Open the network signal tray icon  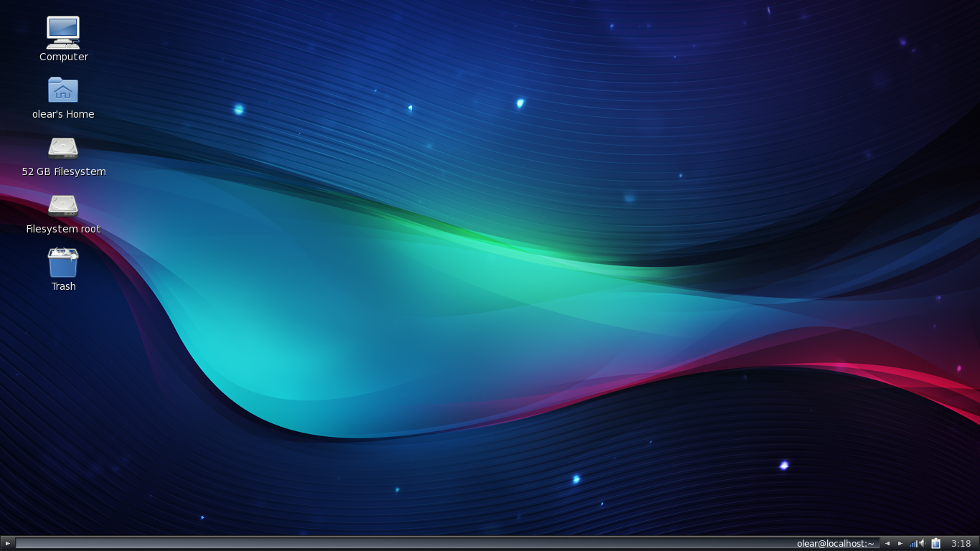[913, 544]
